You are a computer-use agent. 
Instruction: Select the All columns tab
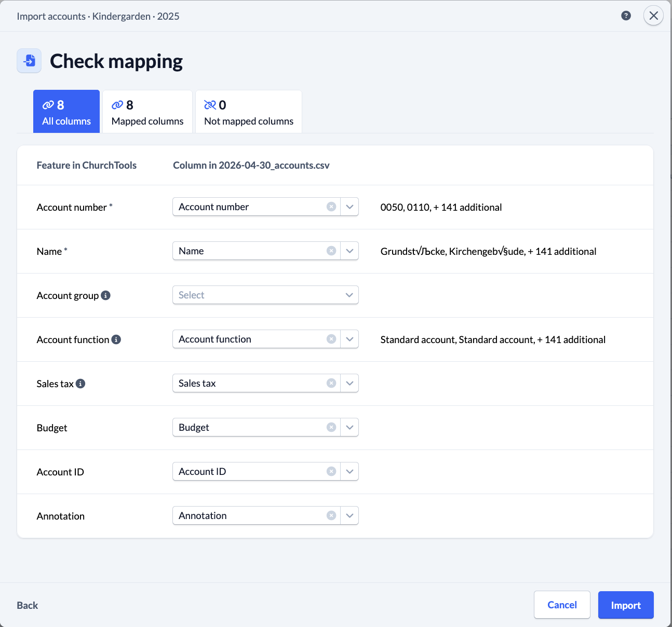click(66, 112)
